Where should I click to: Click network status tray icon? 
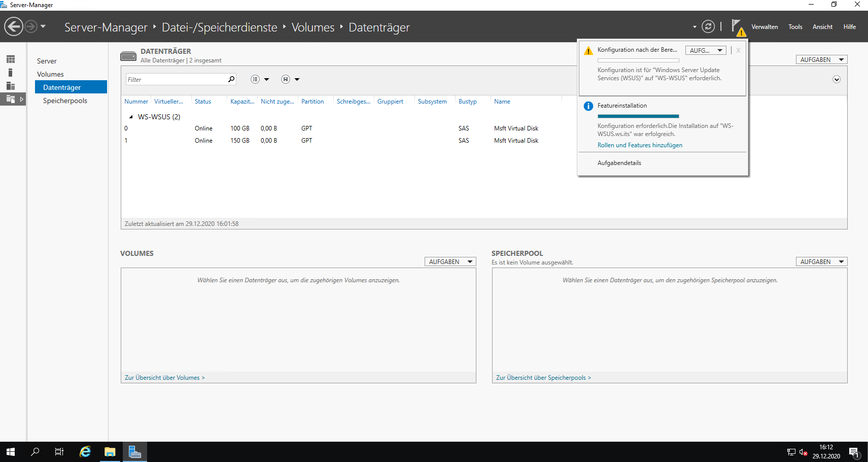791,452
